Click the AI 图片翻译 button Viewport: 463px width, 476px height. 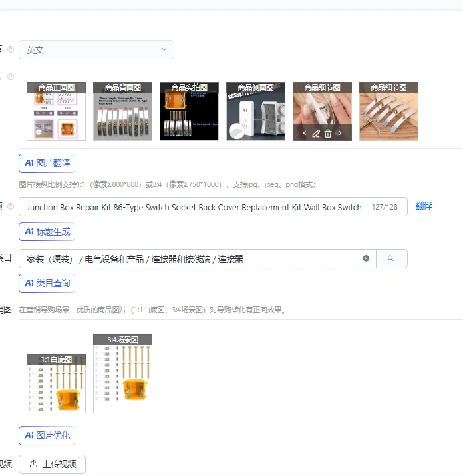click(x=47, y=163)
